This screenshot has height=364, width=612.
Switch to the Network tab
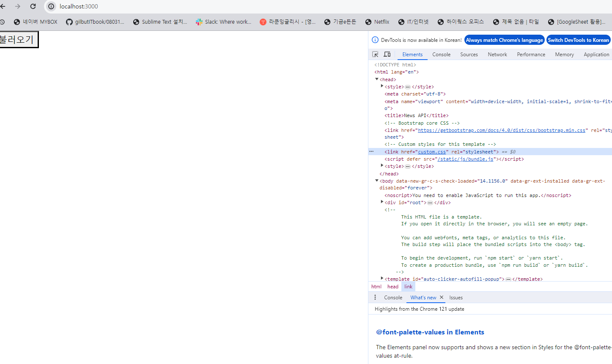[497, 55]
